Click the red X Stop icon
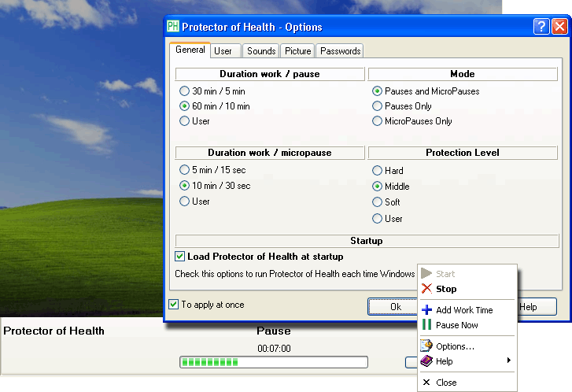Viewport: 572px width, 392px height. click(426, 288)
